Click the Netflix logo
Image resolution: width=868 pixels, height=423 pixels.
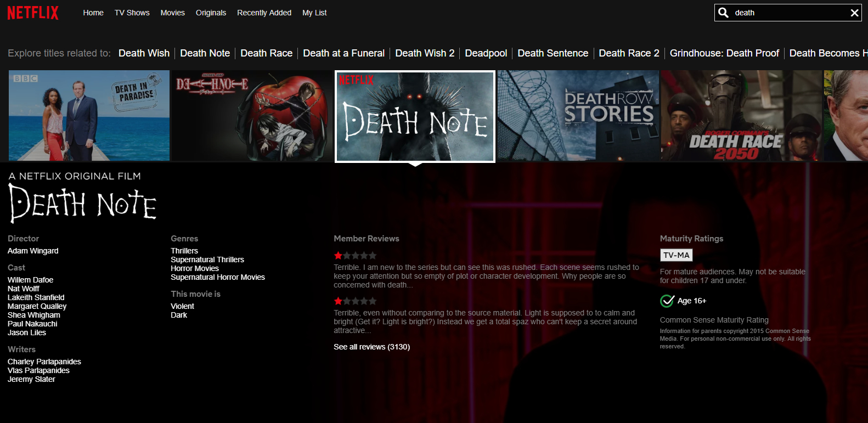[33, 13]
